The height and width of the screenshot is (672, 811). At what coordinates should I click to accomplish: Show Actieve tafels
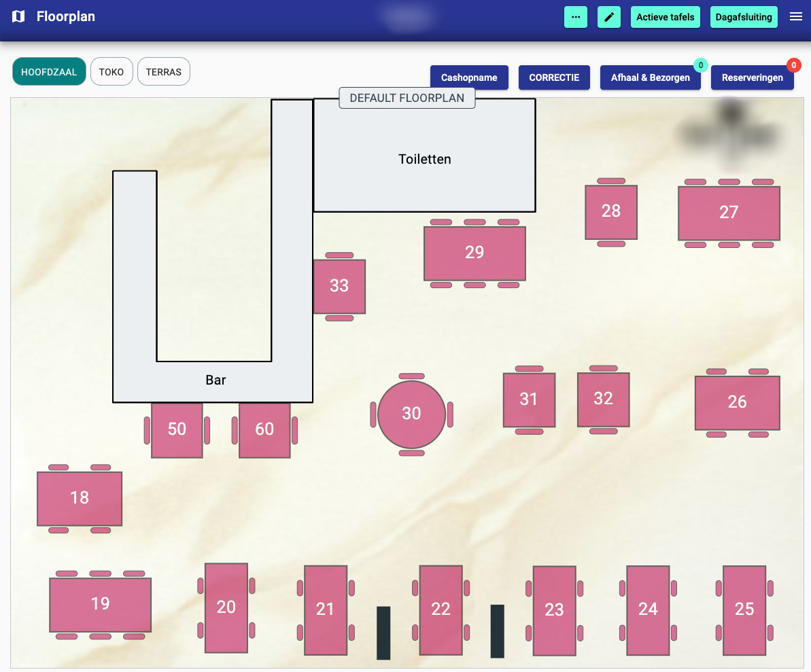click(x=665, y=17)
